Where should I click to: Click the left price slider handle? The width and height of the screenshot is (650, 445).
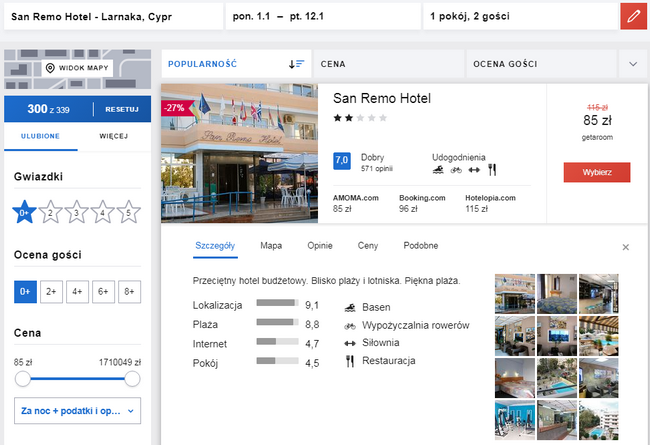click(x=22, y=378)
